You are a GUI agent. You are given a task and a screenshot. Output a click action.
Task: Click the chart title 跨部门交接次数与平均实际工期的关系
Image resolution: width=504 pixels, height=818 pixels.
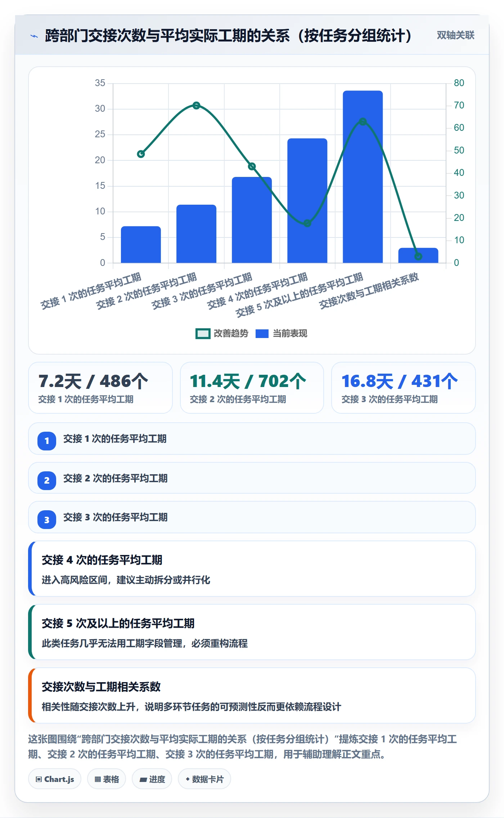(228, 36)
